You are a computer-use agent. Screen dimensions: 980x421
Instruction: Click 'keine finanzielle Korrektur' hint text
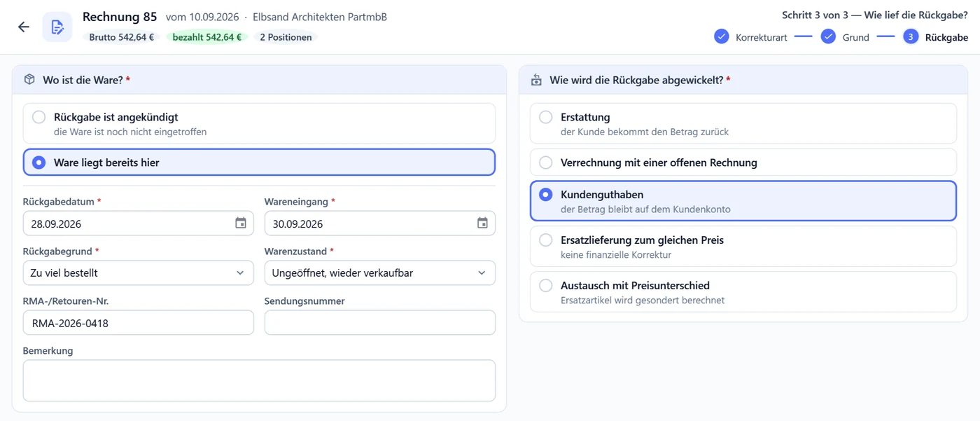pos(616,255)
